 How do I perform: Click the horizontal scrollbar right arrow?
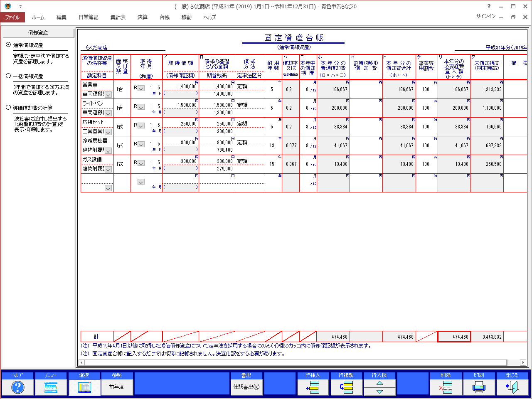[523, 363]
